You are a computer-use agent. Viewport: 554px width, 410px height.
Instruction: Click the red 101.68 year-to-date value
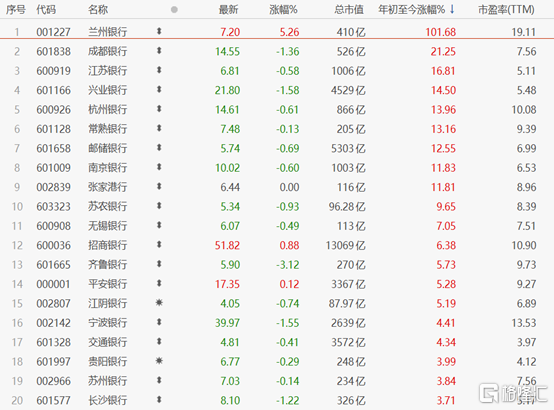point(441,32)
